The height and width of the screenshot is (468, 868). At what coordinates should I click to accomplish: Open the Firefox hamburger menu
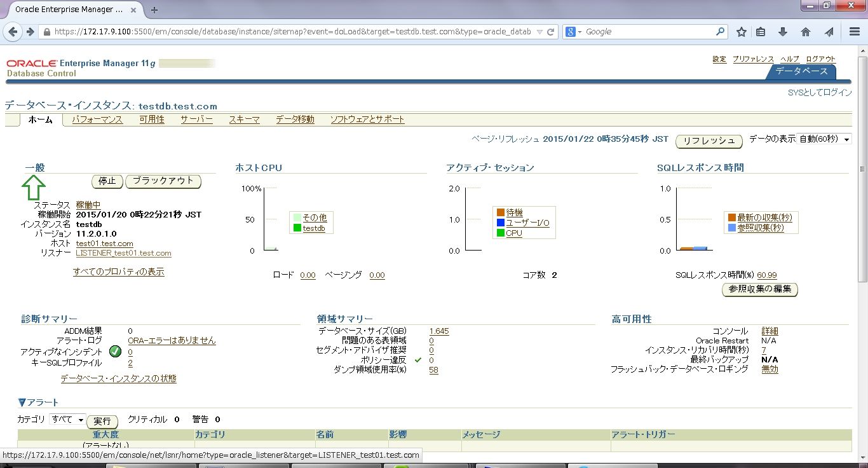tap(855, 32)
